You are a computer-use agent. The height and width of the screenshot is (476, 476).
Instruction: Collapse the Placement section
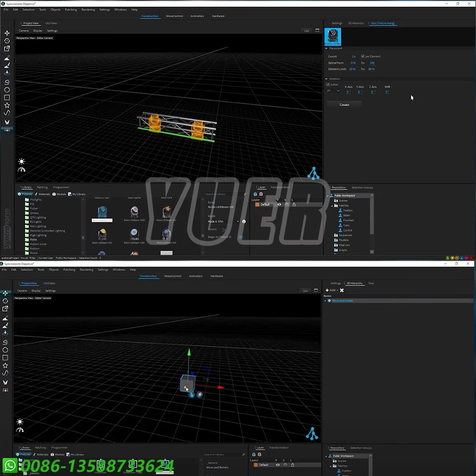pos(327,48)
